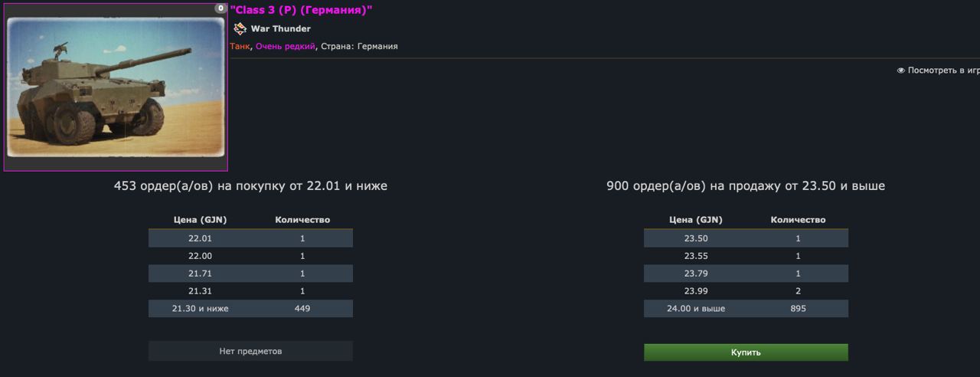Click the War Thunder game icon

click(240, 28)
